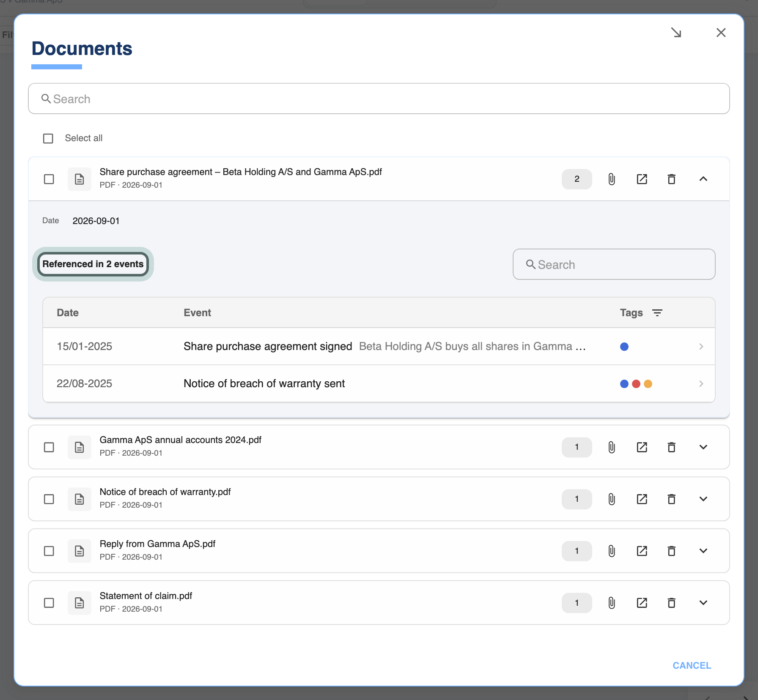Click the orange tag dot on breach notice event
The width and height of the screenshot is (758, 700).
[648, 384]
